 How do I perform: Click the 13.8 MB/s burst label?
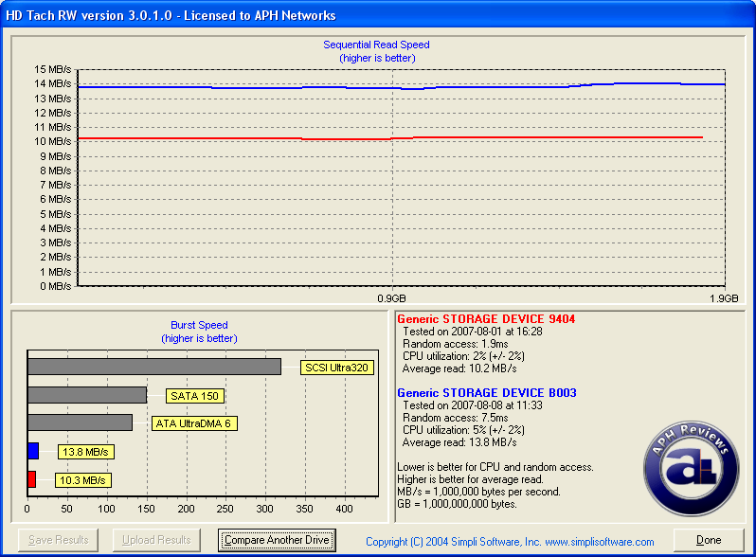85,452
